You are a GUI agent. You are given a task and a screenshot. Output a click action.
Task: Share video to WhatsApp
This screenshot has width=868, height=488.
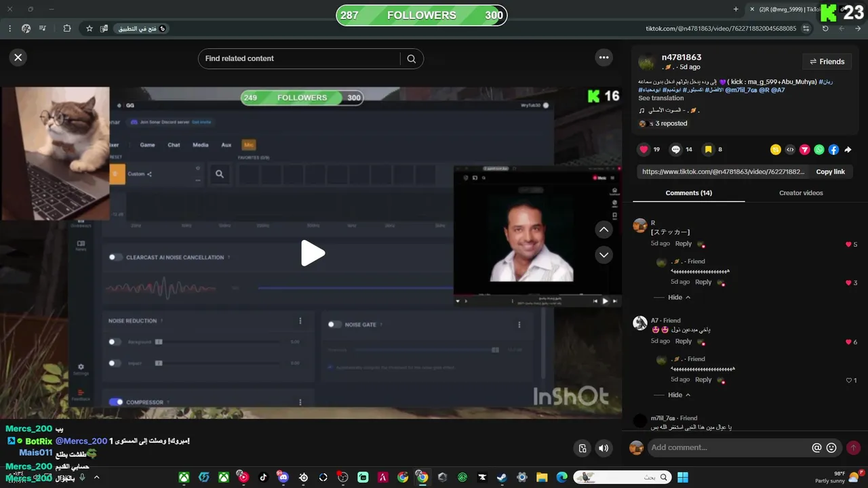tap(819, 150)
